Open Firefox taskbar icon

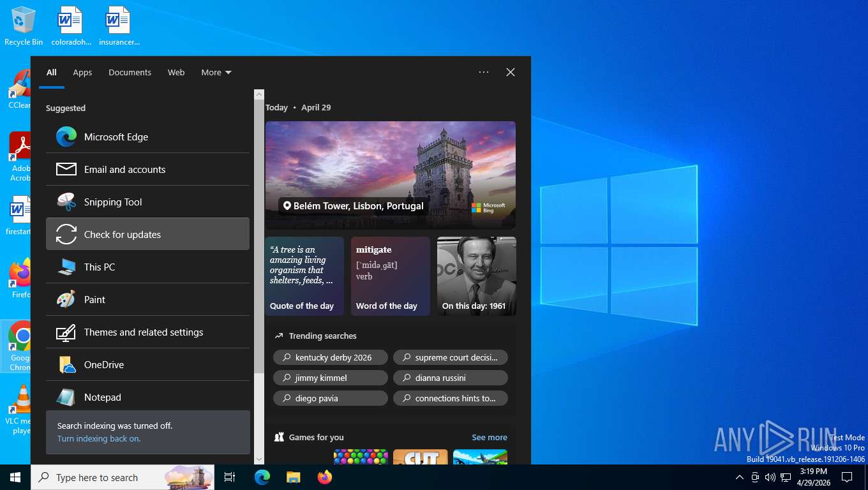pos(325,477)
